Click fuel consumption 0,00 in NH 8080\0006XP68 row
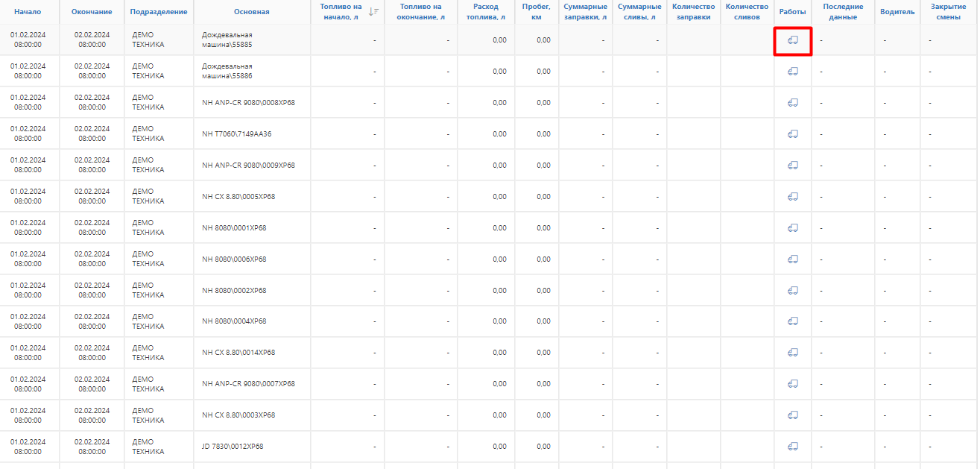 499,259
